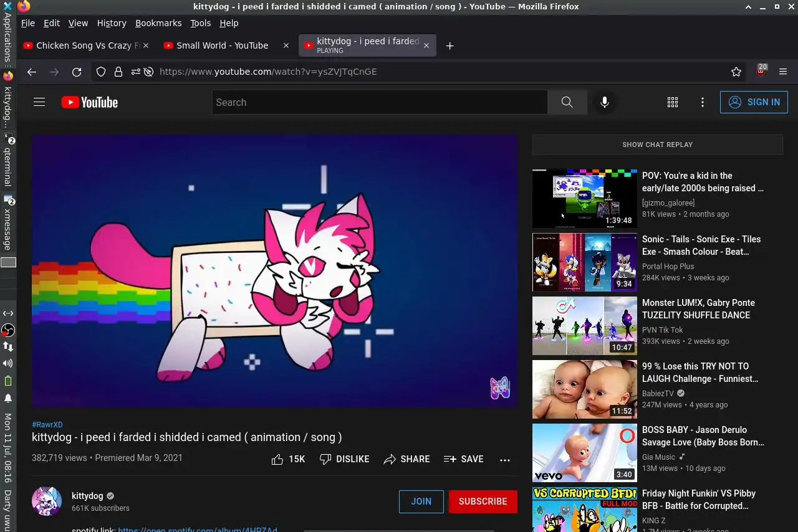Open the uBlock extension icon showing 20

(761, 70)
